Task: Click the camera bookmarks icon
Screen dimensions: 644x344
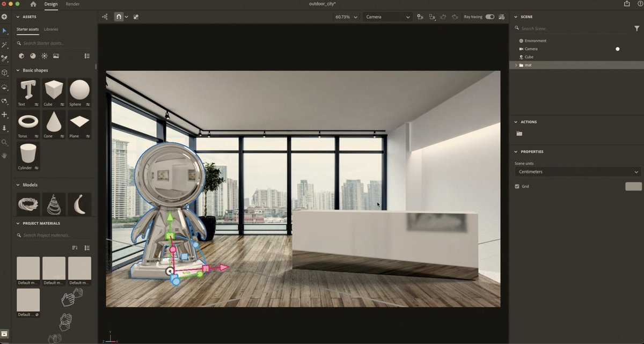Action: 420,17
